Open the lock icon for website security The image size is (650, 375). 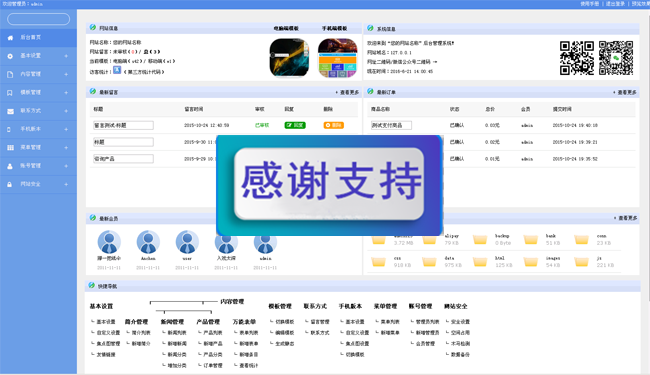[x=10, y=184]
